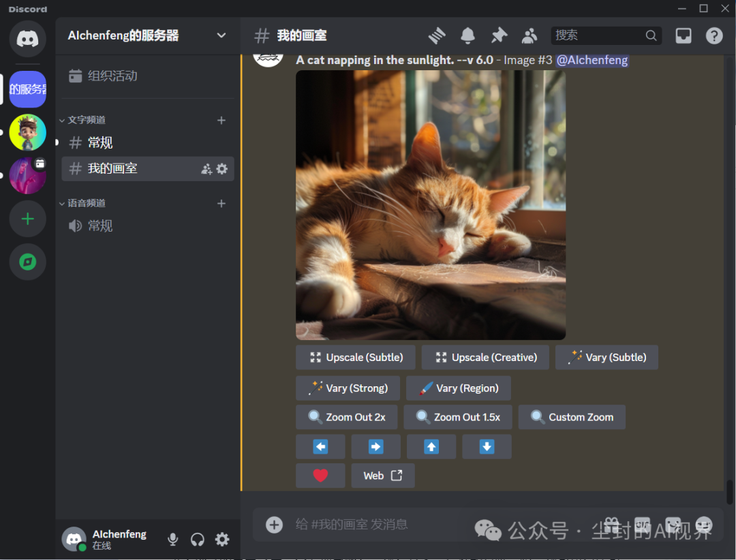Open notification settings bell icon
Viewport: 736px width, 560px height.
pyautogui.click(x=467, y=35)
